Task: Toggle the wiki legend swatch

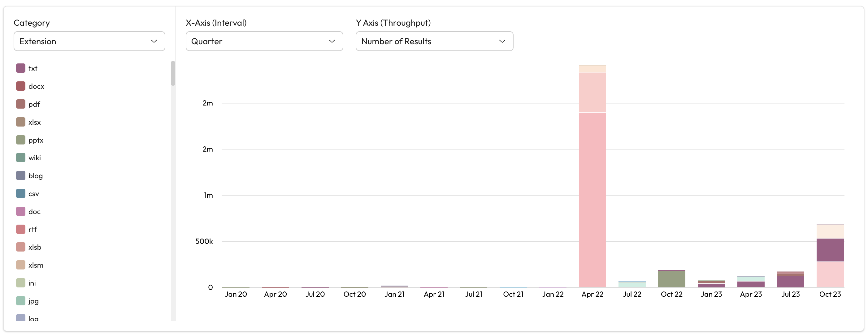Action: point(20,157)
